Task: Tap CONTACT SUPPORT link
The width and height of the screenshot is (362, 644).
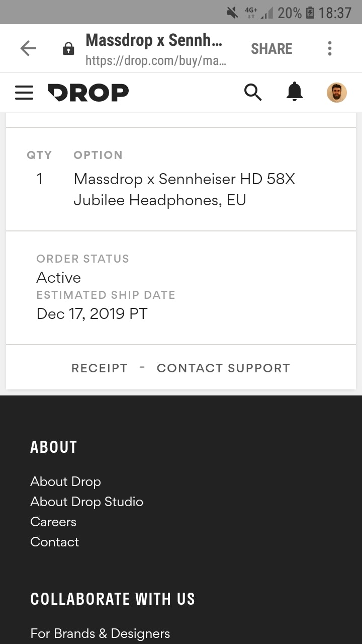Action: pyautogui.click(x=223, y=368)
